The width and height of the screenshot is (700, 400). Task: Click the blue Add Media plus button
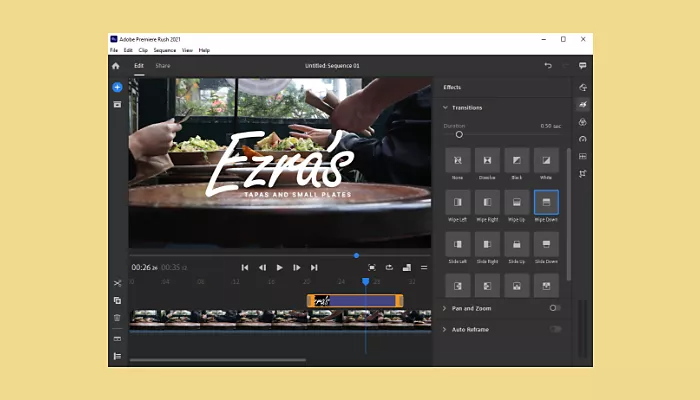[117, 87]
